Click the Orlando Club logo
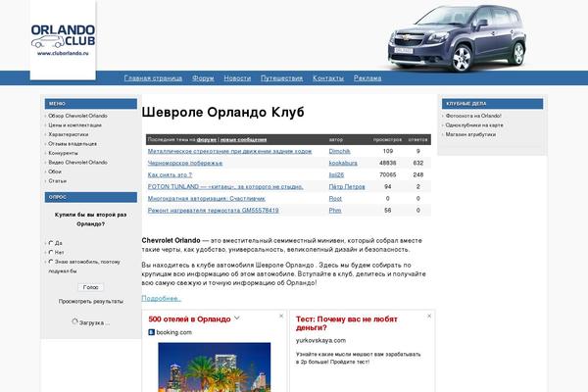 tap(63, 40)
